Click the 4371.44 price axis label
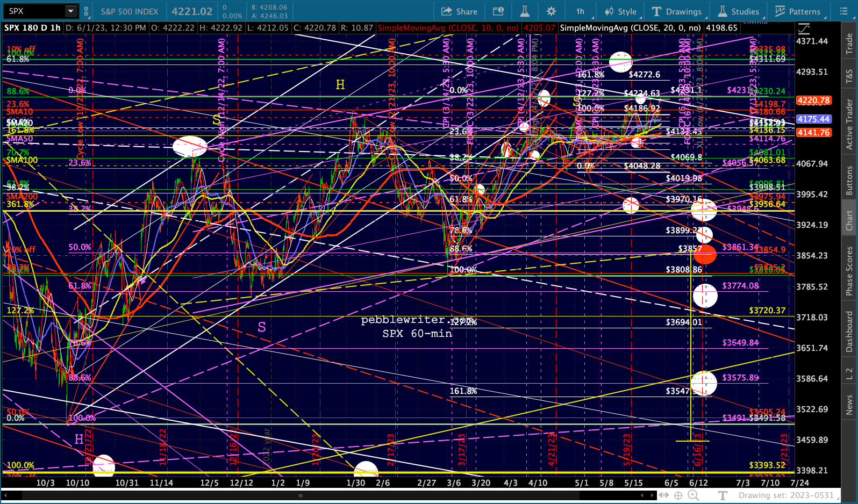Viewport: 858px width, 504px height. coord(812,41)
